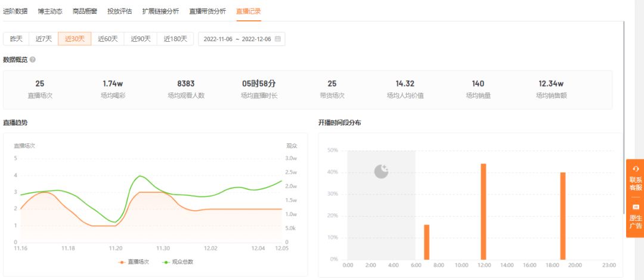This screenshot has height=280, width=644.
Task: Click the vertical page scrollbar
Action: pyautogui.click(x=624, y=119)
